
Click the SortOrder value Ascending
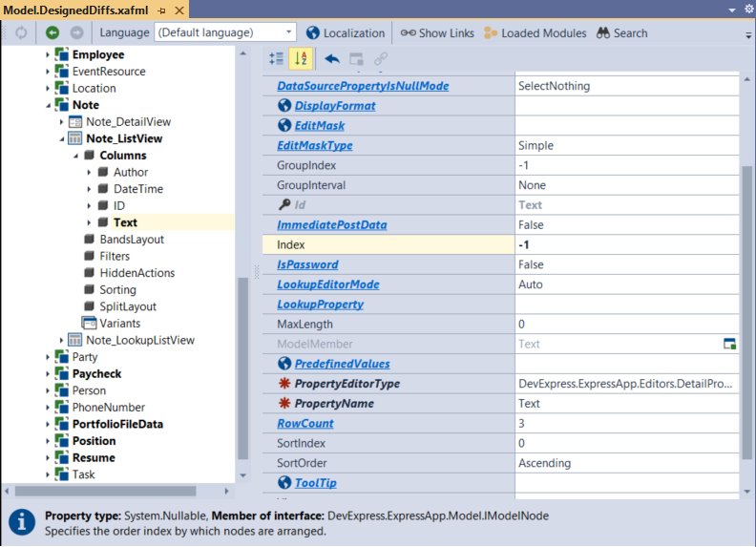(544, 463)
